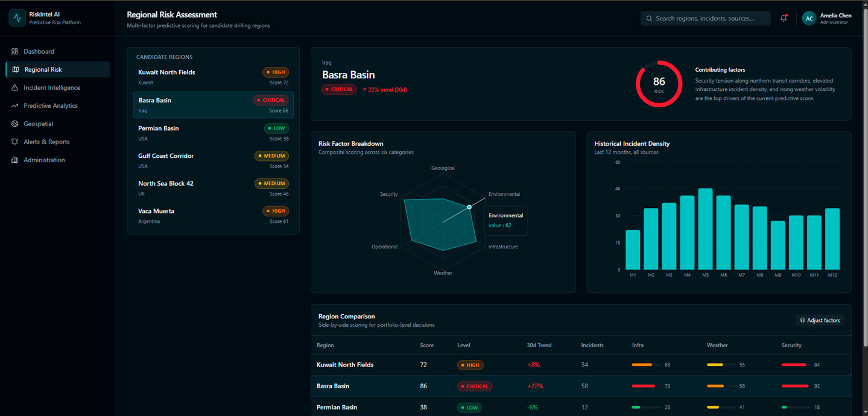Open Predictive Analytics from the sidebar

pyautogui.click(x=58, y=106)
